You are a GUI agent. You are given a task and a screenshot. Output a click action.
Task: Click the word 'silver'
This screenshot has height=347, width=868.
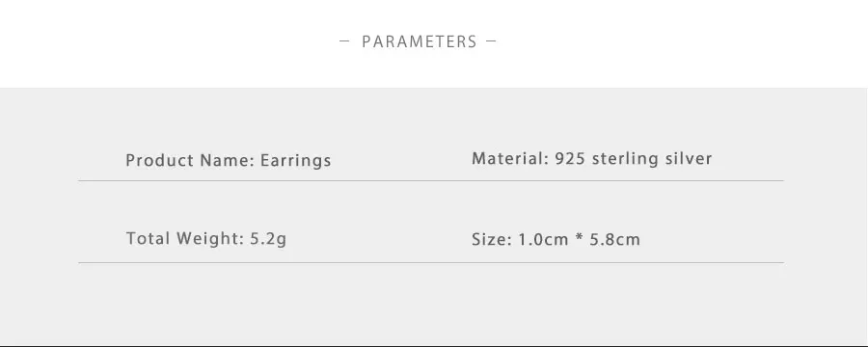pos(688,159)
